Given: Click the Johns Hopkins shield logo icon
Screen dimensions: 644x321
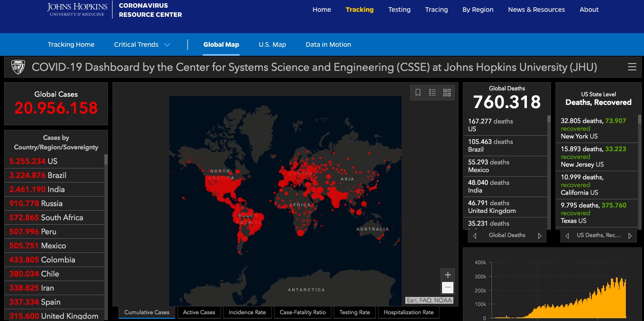Looking at the screenshot, I should [x=18, y=67].
